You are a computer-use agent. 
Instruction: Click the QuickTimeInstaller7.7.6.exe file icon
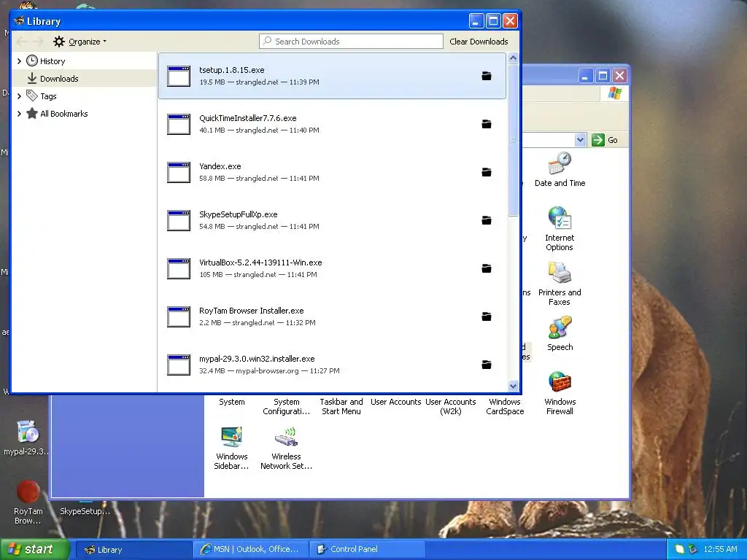[179, 124]
